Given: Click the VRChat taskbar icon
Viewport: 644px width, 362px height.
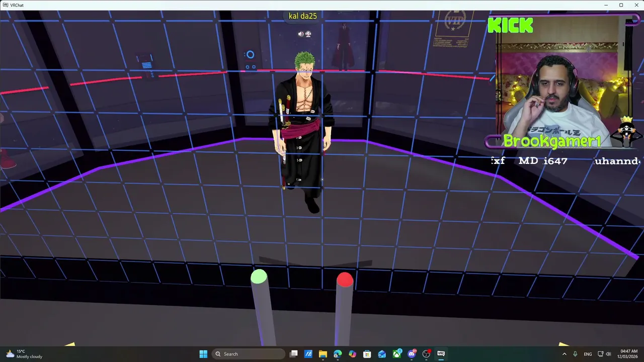Looking at the screenshot, I should (441, 354).
